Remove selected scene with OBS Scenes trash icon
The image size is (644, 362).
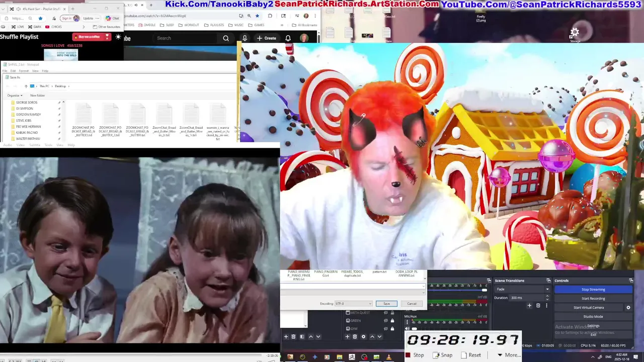pos(293,337)
